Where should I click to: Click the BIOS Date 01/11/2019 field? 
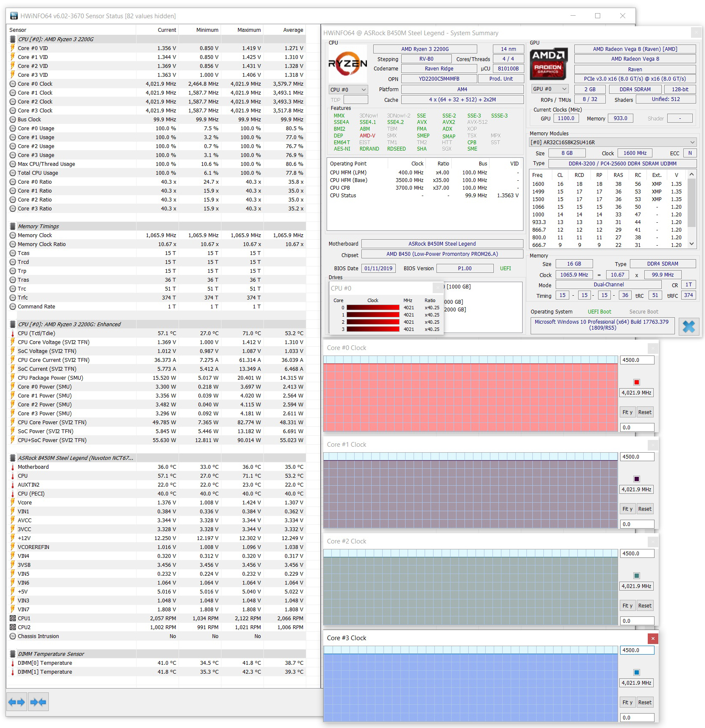pos(378,268)
